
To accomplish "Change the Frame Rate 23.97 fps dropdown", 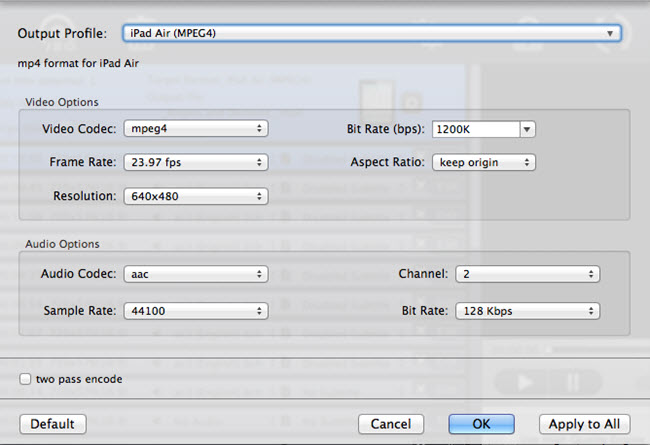I will 196,162.
